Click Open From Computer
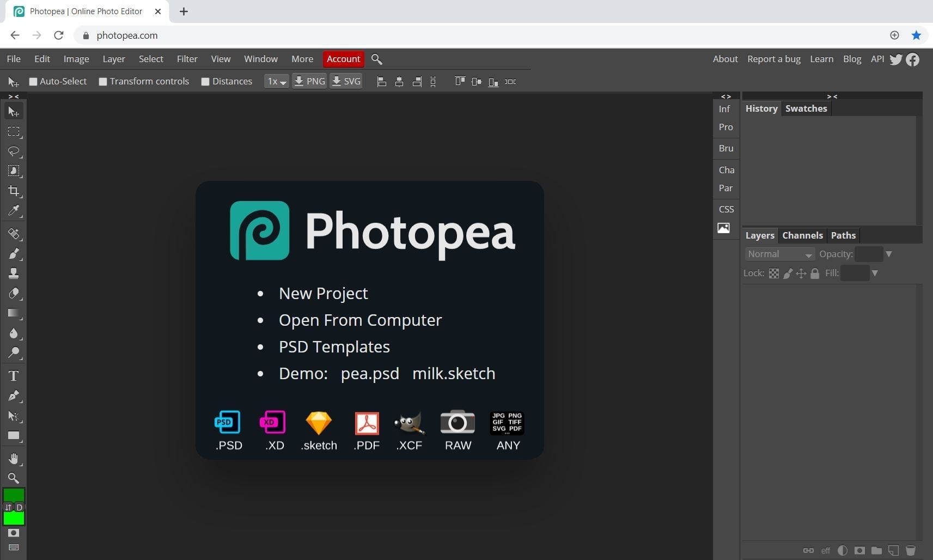The image size is (933, 560). coord(360,320)
